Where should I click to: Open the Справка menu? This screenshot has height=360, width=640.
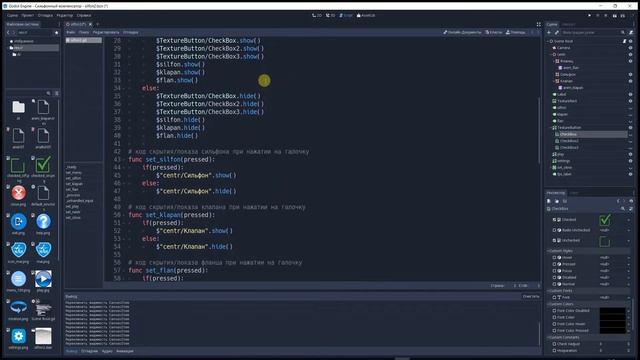pos(84,16)
